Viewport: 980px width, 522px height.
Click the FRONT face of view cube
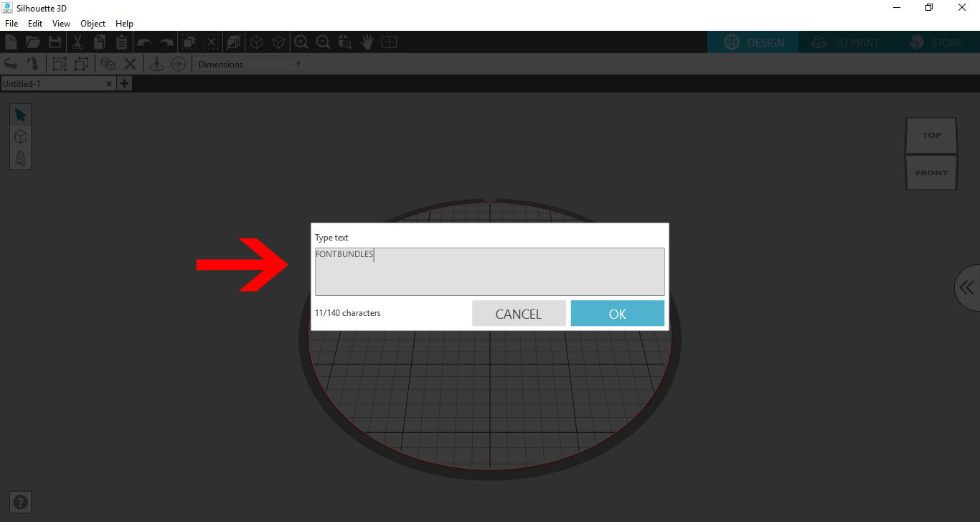(931, 173)
